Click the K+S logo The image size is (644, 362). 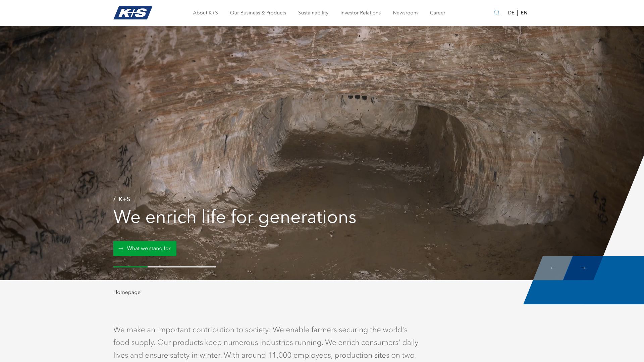[133, 13]
